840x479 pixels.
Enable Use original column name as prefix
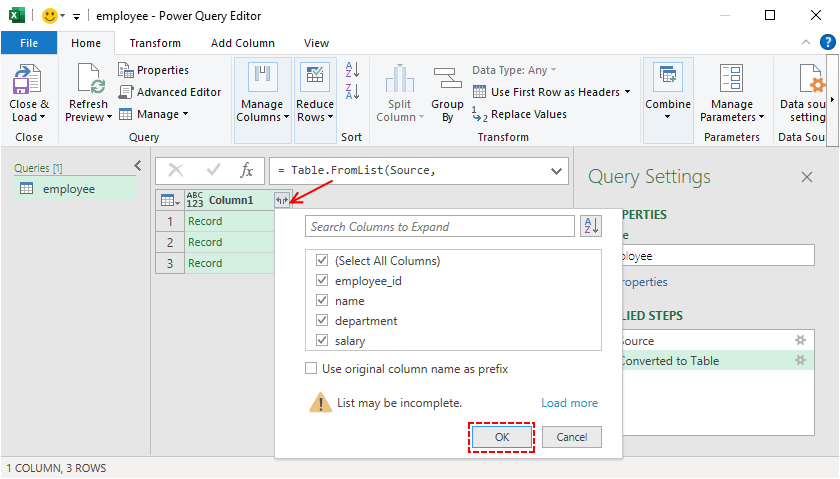click(312, 369)
